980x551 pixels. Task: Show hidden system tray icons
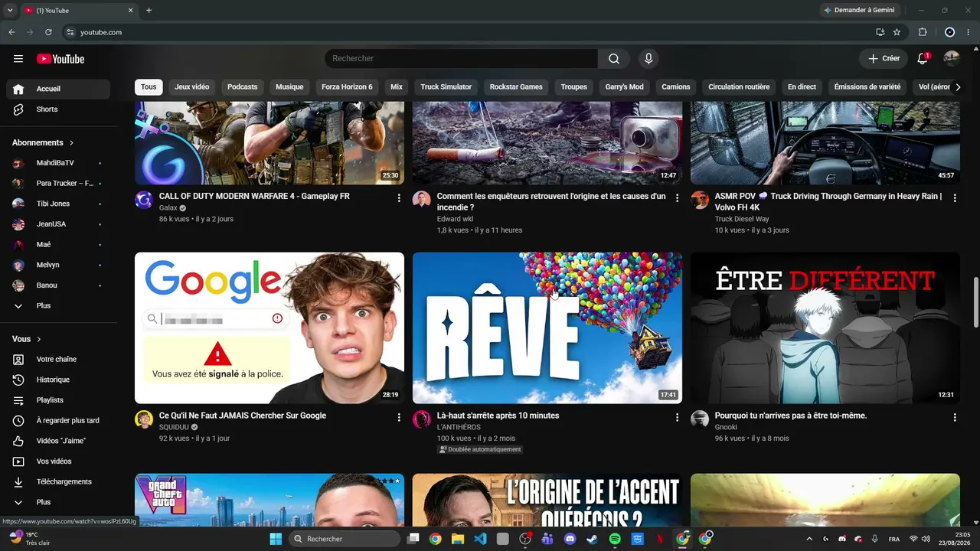[809, 539]
